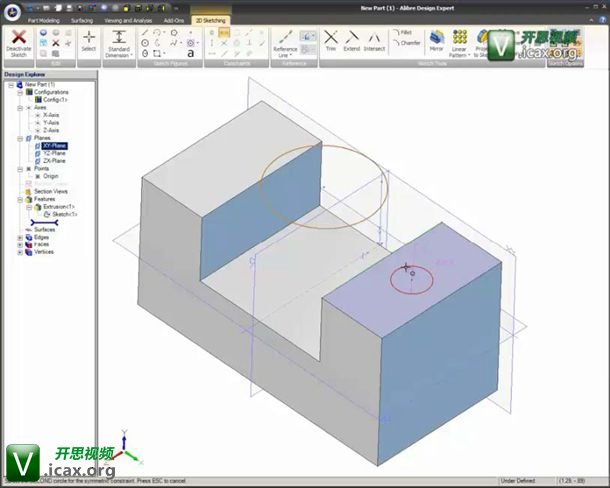The width and height of the screenshot is (610, 488).
Task: Switch to the Add-Ons tab
Action: point(174,20)
